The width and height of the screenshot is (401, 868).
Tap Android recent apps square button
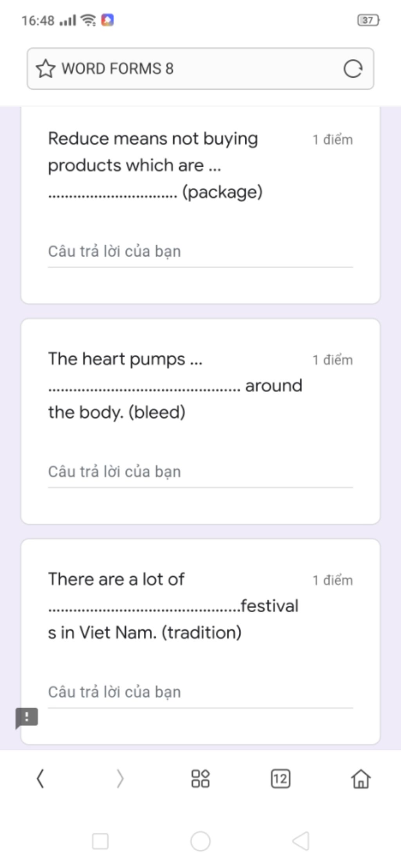100,841
